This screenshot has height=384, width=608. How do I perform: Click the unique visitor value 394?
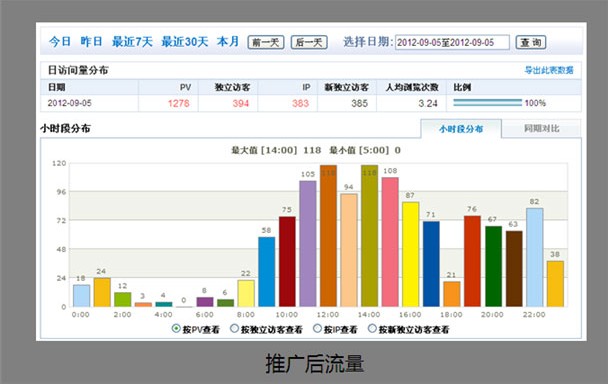240,104
